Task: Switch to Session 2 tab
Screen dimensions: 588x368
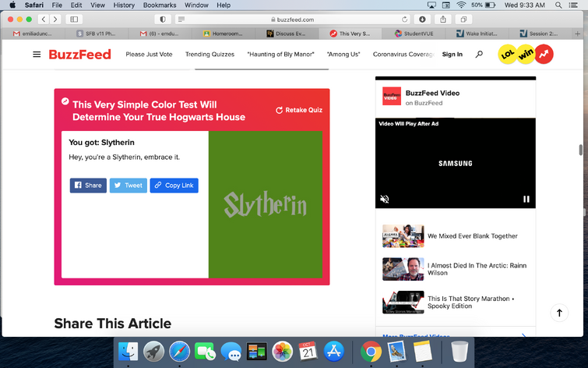Action: [540, 34]
